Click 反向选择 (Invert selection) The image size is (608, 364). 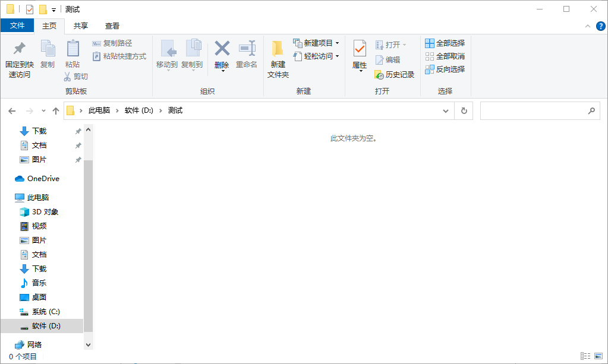click(x=446, y=68)
